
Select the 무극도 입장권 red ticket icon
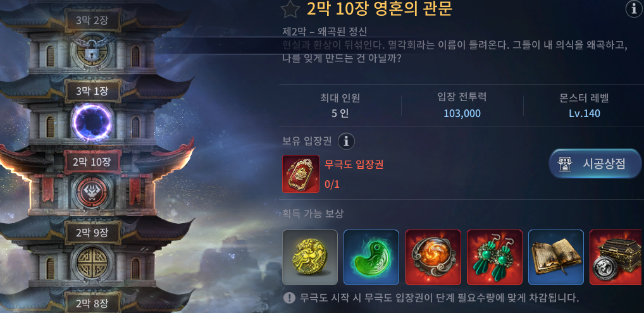tap(300, 174)
